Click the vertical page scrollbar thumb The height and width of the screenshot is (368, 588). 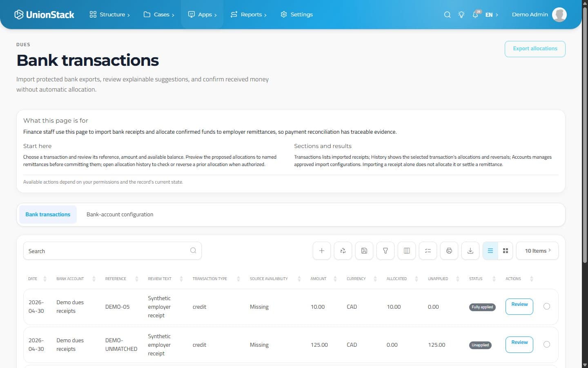[x=585, y=135]
